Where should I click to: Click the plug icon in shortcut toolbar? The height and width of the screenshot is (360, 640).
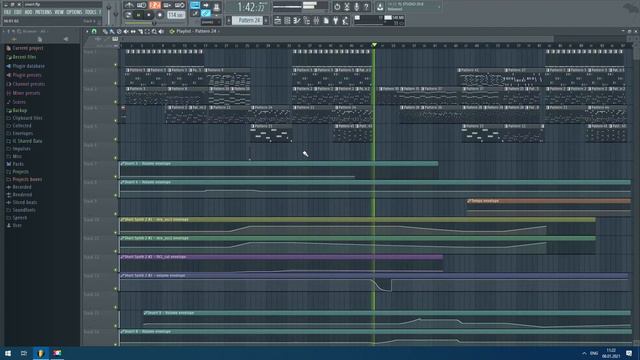tap(336, 20)
